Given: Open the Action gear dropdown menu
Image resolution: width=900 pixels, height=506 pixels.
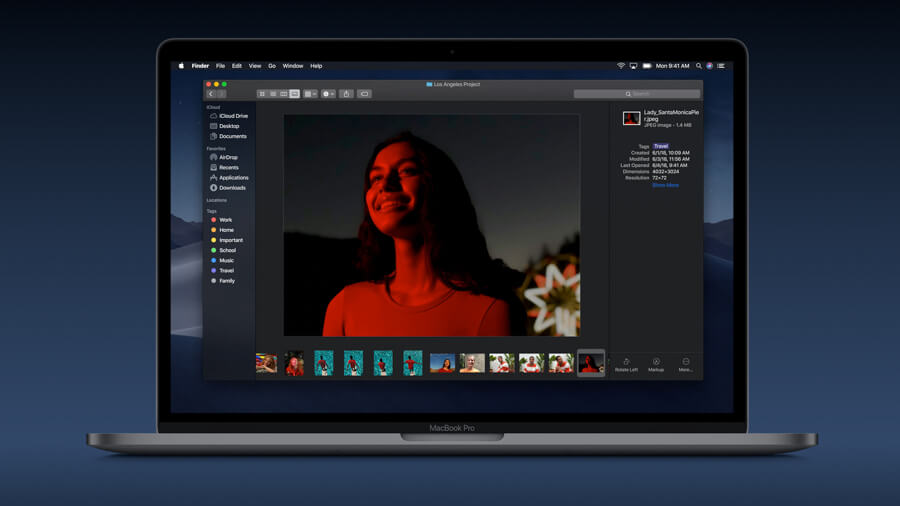Looking at the screenshot, I should tap(328, 94).
